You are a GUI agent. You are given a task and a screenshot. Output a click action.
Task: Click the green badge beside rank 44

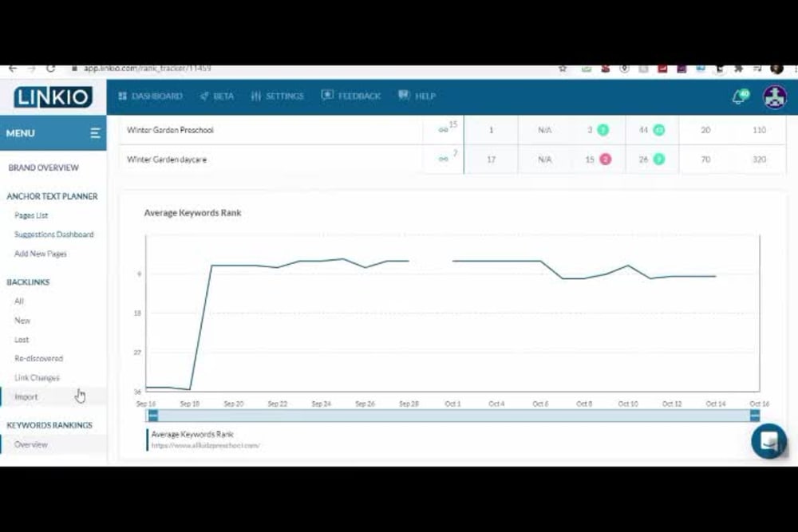[x=658, y=130]
